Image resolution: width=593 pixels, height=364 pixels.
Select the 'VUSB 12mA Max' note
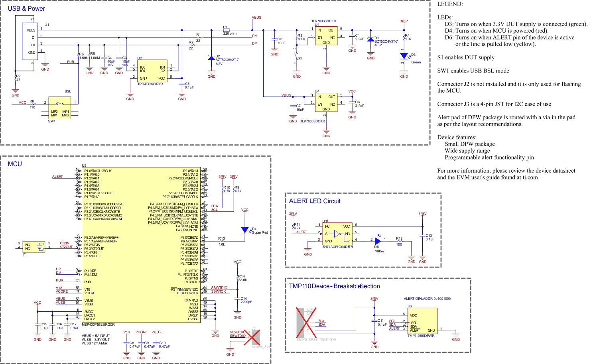tap(95, 343)
